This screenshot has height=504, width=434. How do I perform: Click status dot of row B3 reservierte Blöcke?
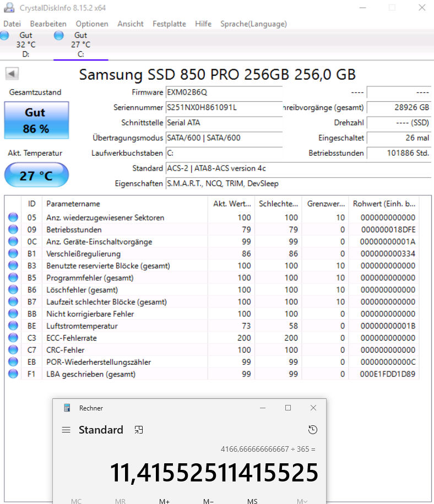(13, 266)
